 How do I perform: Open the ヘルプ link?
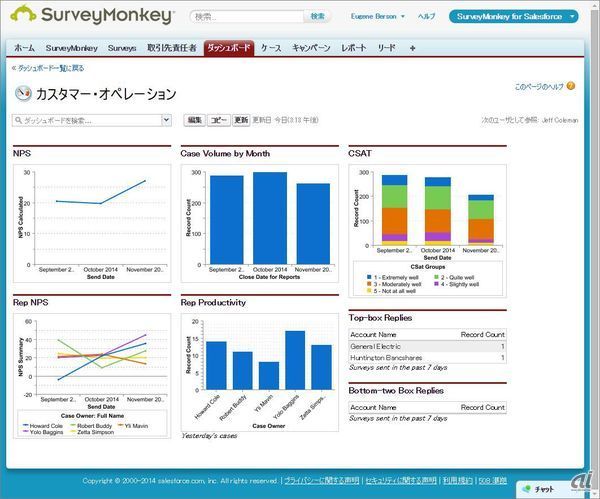click(x=426, y=16)
